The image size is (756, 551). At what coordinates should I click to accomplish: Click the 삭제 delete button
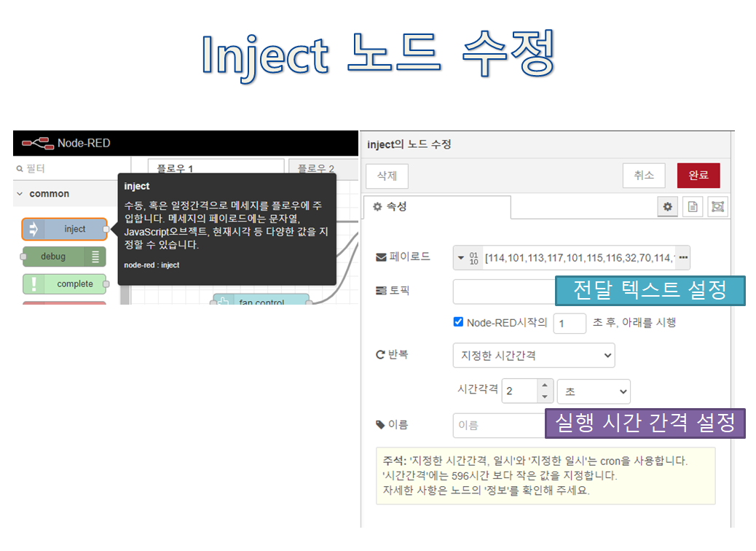point(387,176)
